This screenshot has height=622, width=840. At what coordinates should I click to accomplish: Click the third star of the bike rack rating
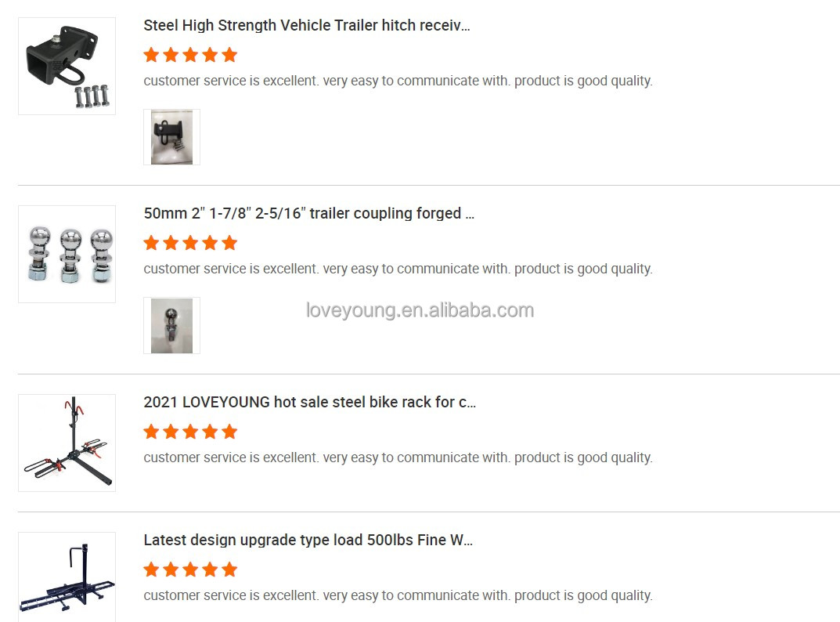(190, 432)
